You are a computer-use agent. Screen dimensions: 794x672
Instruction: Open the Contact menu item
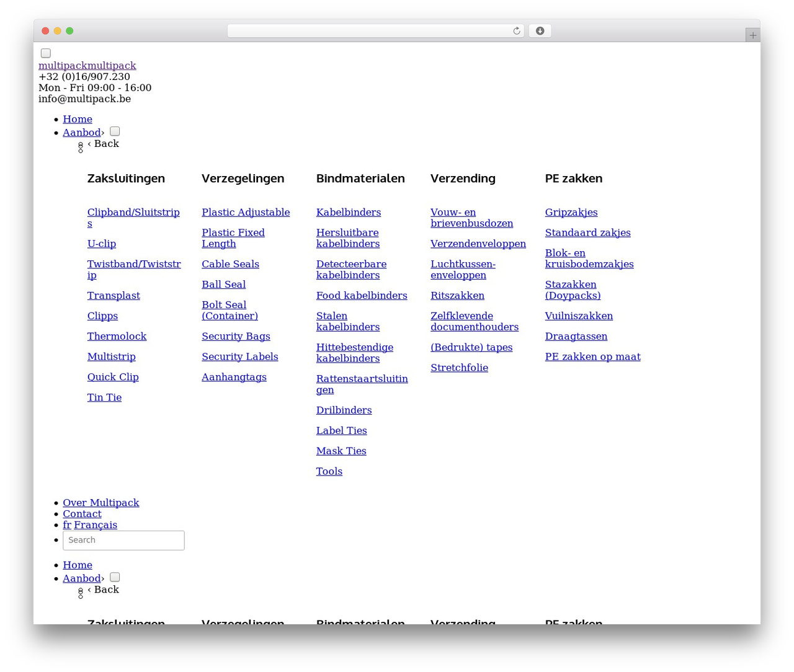coord(82,514)
